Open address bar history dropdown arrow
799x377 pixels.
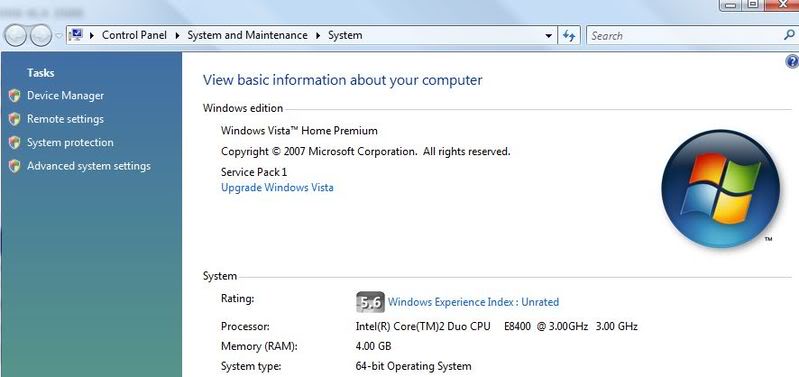(548, 36)
